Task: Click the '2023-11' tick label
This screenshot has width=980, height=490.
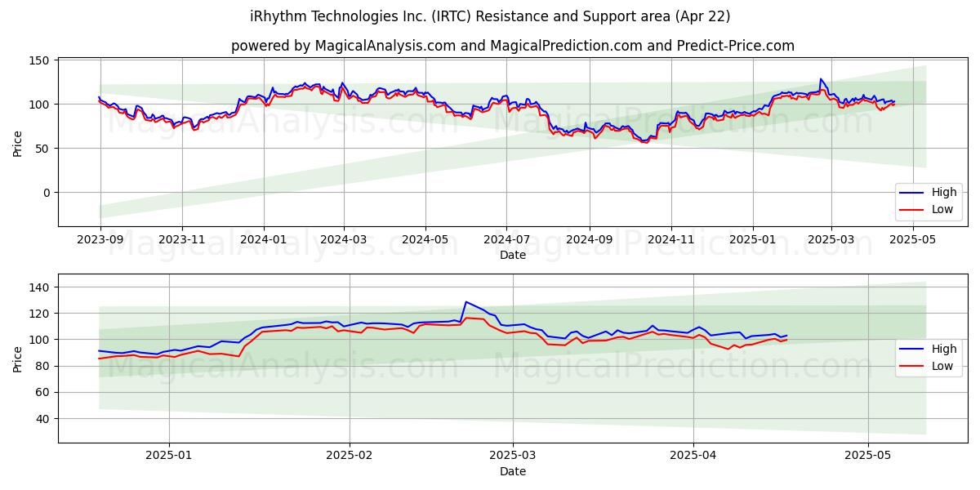Action: [181, 240]
